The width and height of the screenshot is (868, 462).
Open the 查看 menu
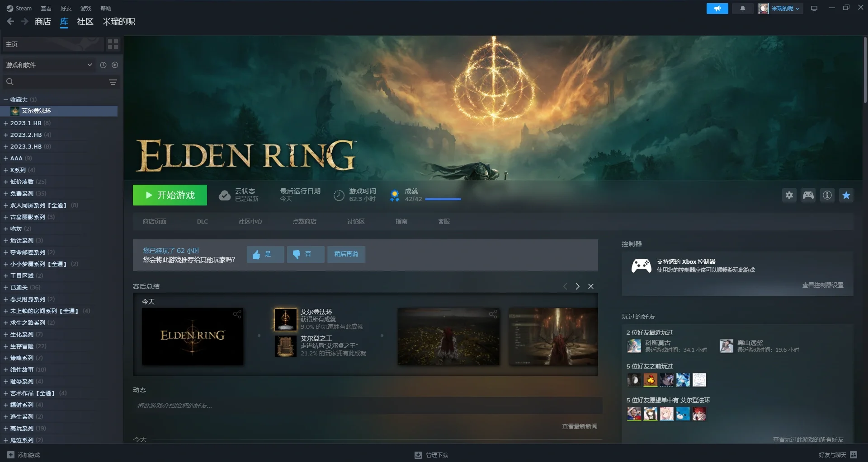(46, 8)
